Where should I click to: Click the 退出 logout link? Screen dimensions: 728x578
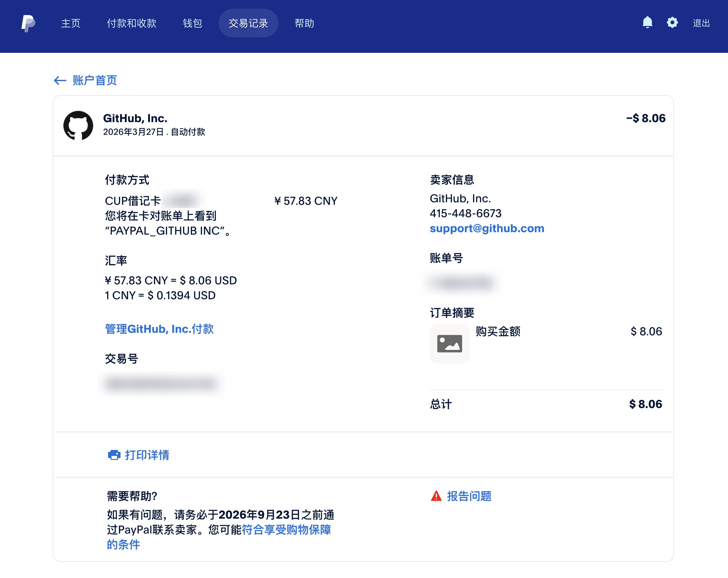pyautogui.click(x=701, y=23)
